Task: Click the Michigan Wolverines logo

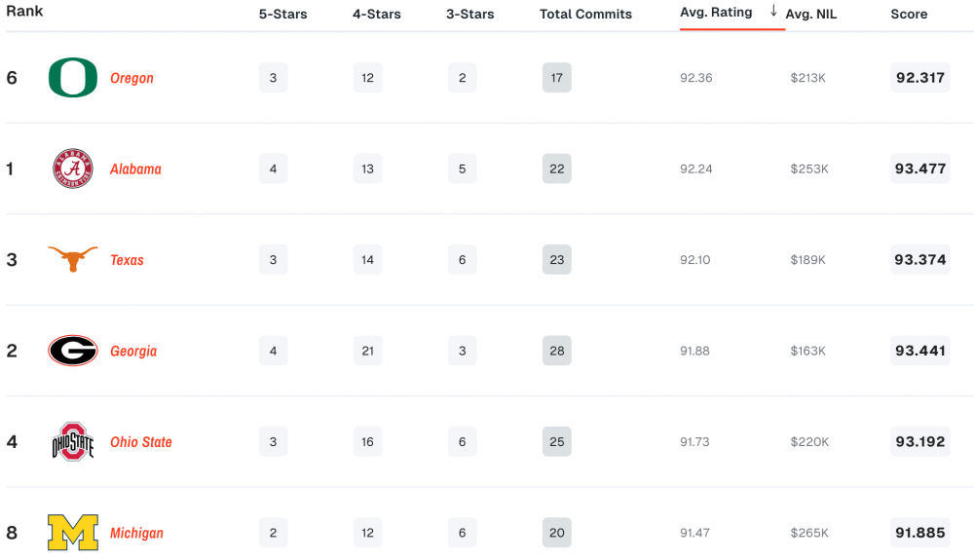Action: tap(73, 533)
